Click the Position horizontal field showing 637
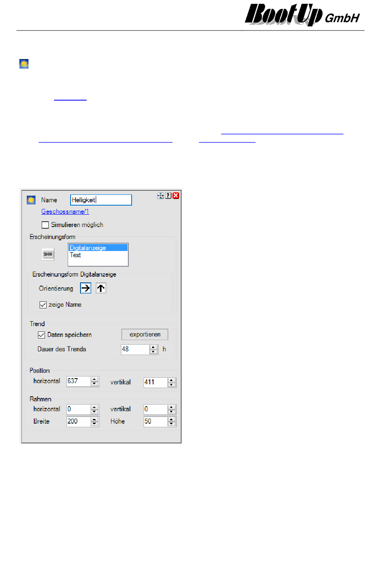The width and height of the screenshot is (392, 573). point(78,381)
